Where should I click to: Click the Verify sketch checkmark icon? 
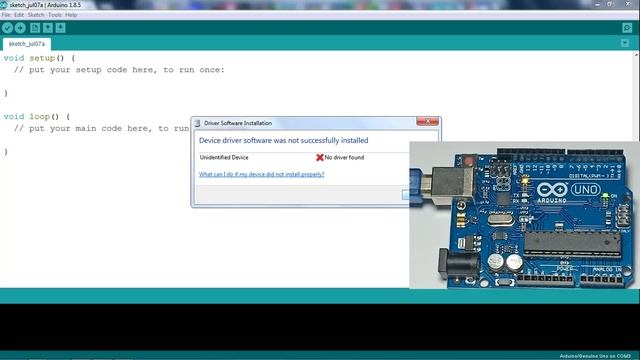[7, 28]
